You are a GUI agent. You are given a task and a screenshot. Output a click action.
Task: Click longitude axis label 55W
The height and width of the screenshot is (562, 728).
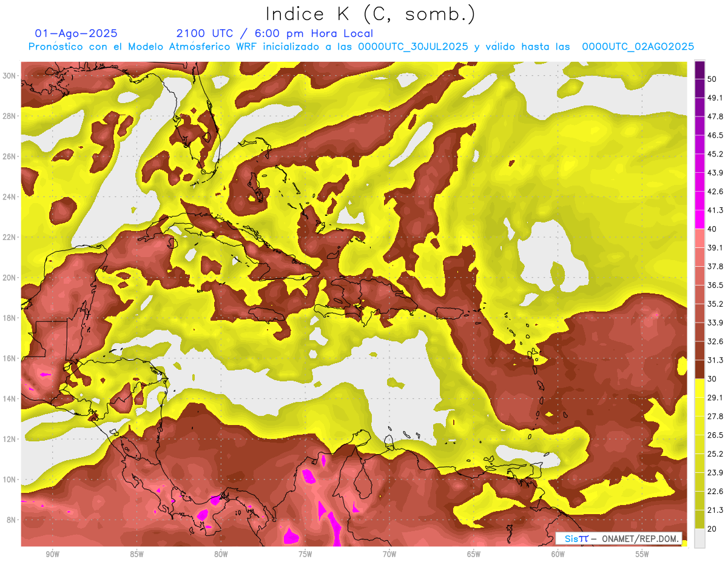click(642, 554)
